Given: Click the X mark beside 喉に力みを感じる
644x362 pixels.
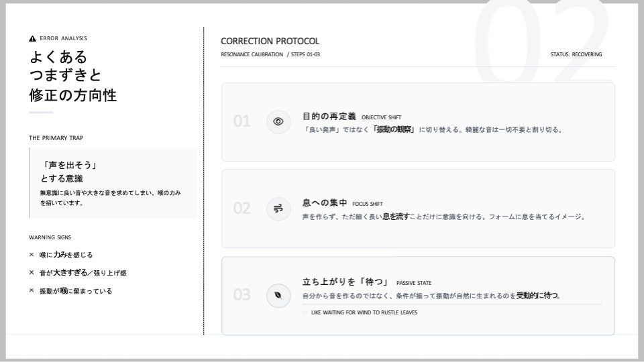Looking at the screenshot, I should click(x=32, y=255).
